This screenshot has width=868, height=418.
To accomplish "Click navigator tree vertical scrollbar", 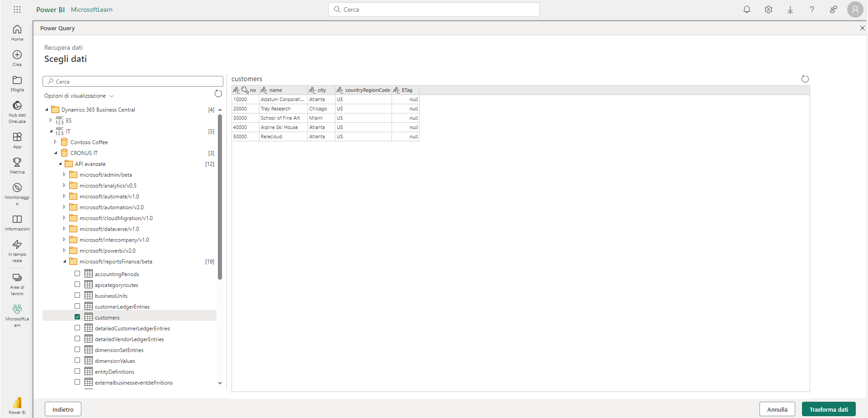I will (x=220, y=197).
